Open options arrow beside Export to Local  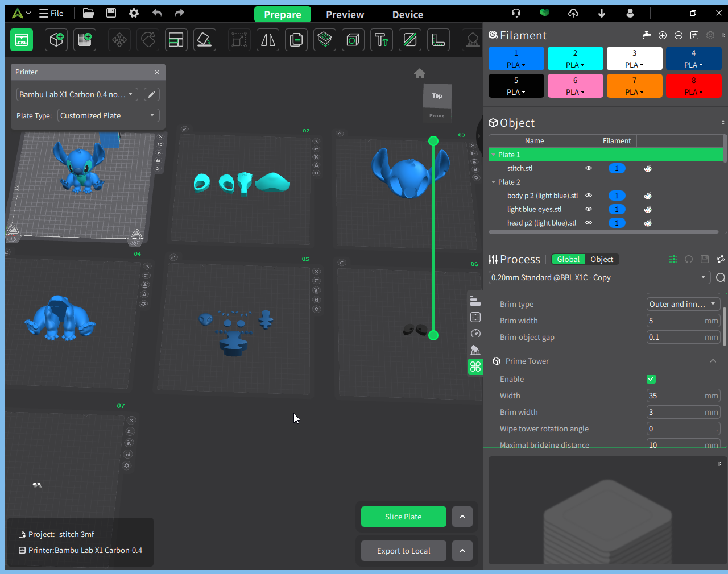pyautogui.click(x=462, y=551)
